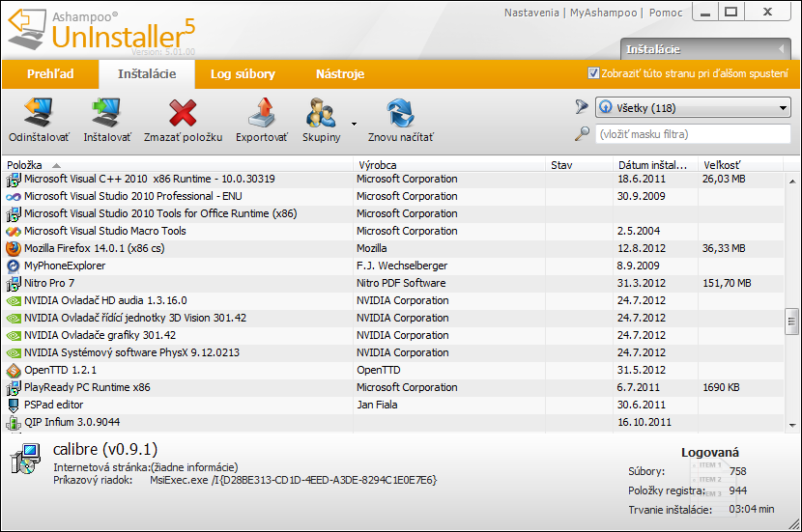
Task: Select the QIP Infium 3.0.9044 entry
Action: [x=393, y=422]
